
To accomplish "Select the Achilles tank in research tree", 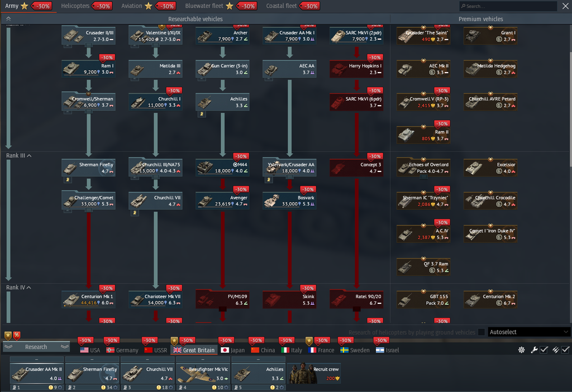I will [x=222, y=102].
